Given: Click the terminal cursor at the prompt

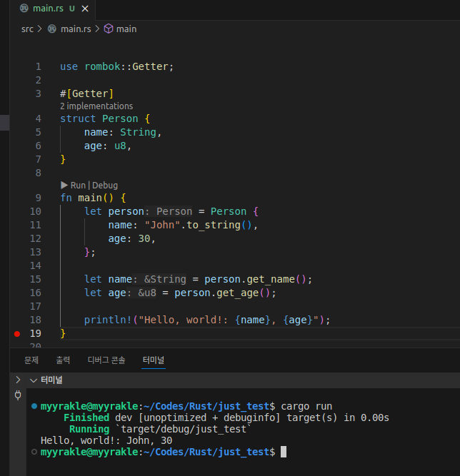Looking at the screenshot, I should point(284,452).
